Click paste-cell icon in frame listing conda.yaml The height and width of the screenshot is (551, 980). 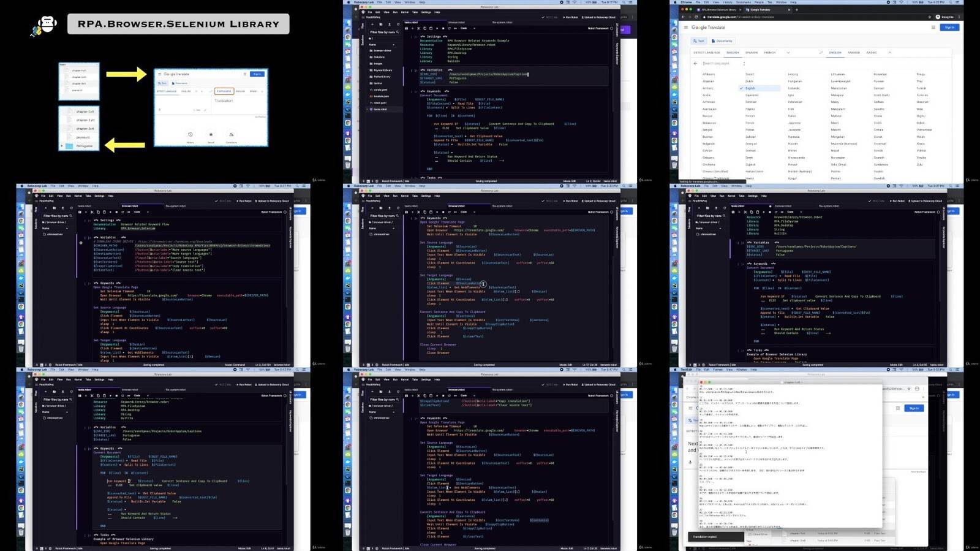click(431, 28)
